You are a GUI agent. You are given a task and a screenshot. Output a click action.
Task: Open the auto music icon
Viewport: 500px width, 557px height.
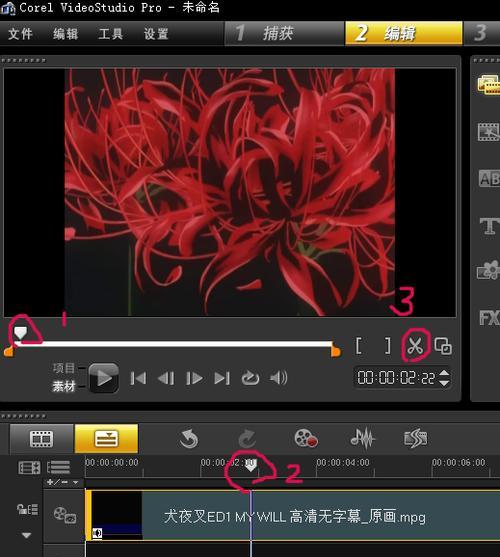pyautogui.click(x=415, y=438)
